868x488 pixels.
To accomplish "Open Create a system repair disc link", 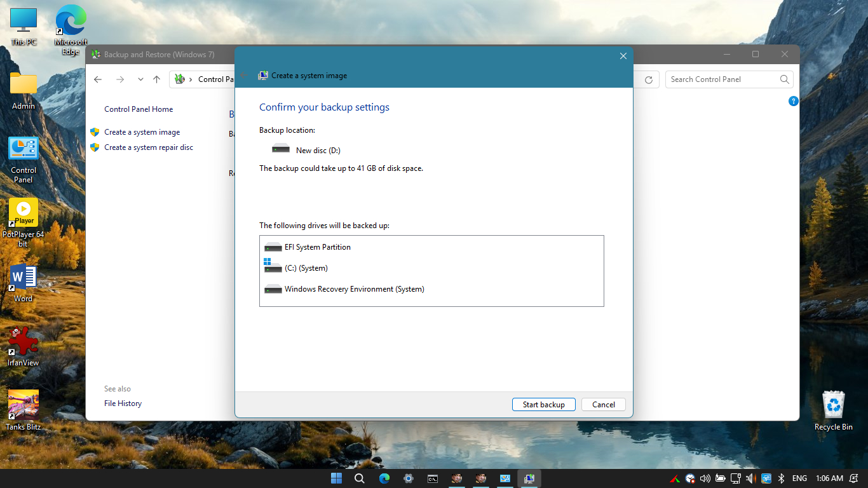I will 148,147.
